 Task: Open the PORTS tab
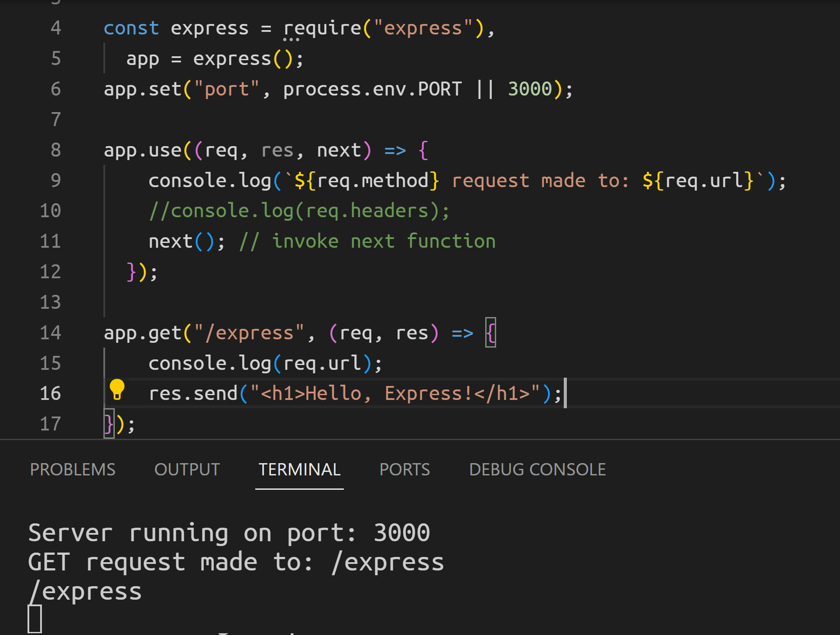point(405,470)
